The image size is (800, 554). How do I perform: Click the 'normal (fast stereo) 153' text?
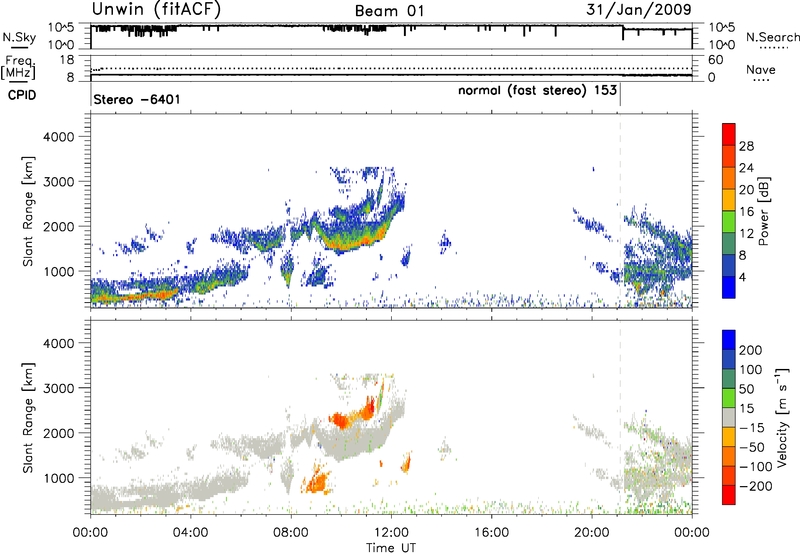538,91
